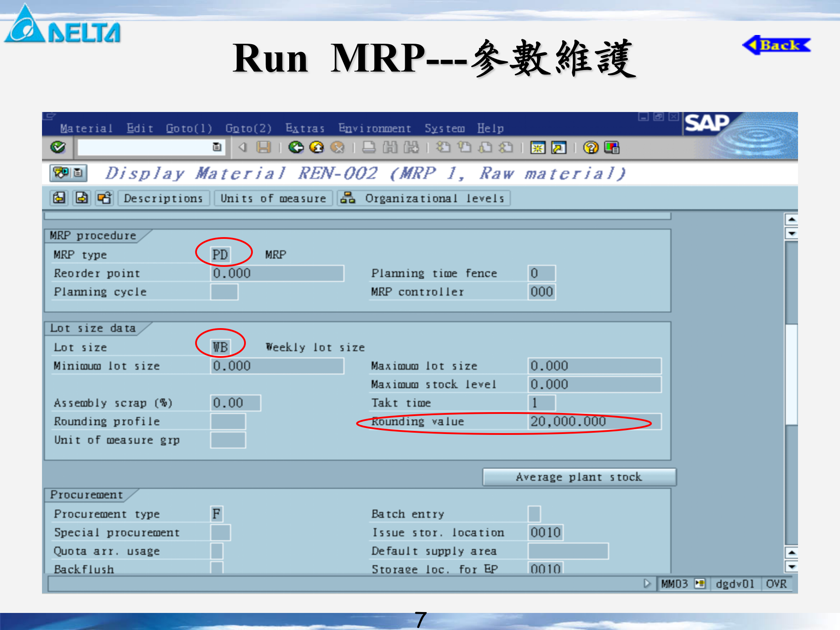This screenshot has height=630, width=840.
Task: Click the Descriptions button
Action: click(163, 198)
